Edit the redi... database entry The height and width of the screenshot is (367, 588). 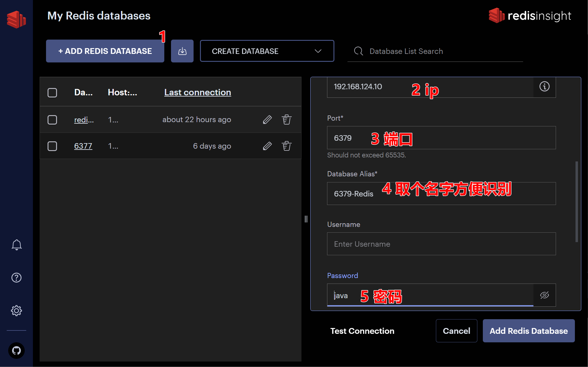tap(267, 119)
